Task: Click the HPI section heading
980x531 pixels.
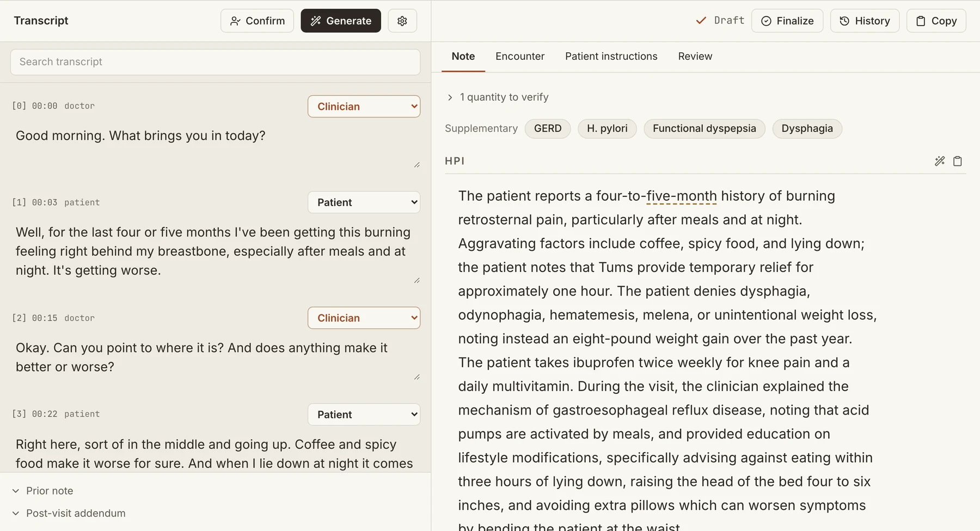Action: coord(455,161)
